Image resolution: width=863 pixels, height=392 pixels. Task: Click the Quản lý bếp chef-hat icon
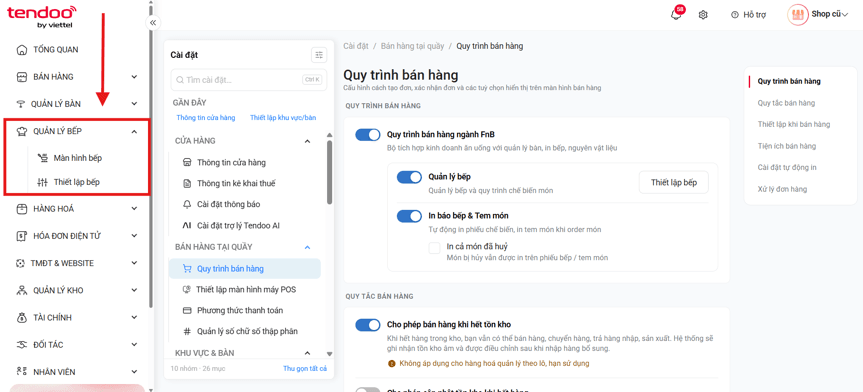(x=22, y=131)
